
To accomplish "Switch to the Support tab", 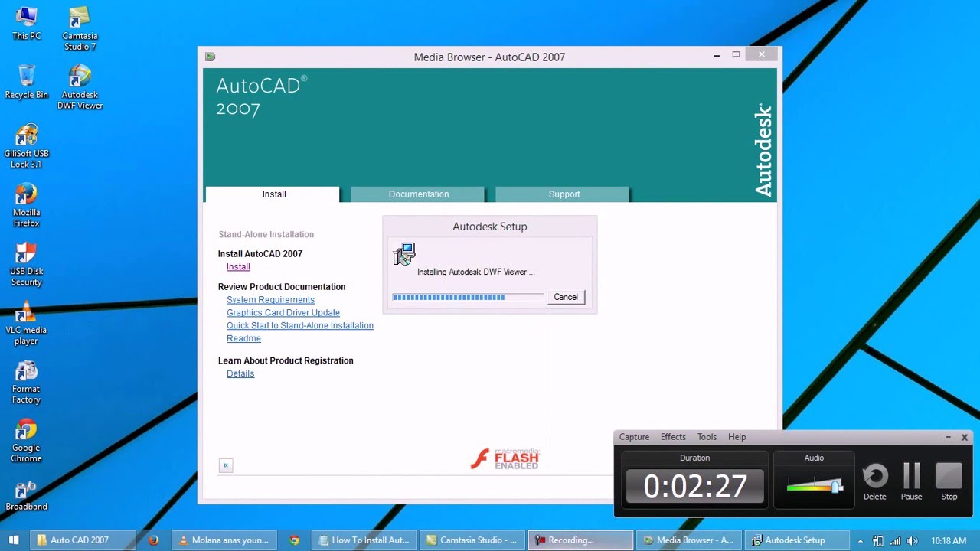I will click(x=563, y=194).
